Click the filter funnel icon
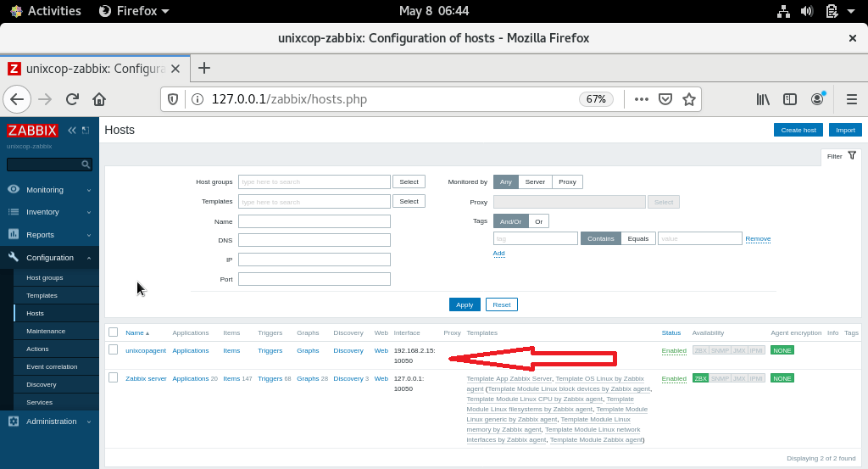 coord(852,155)
